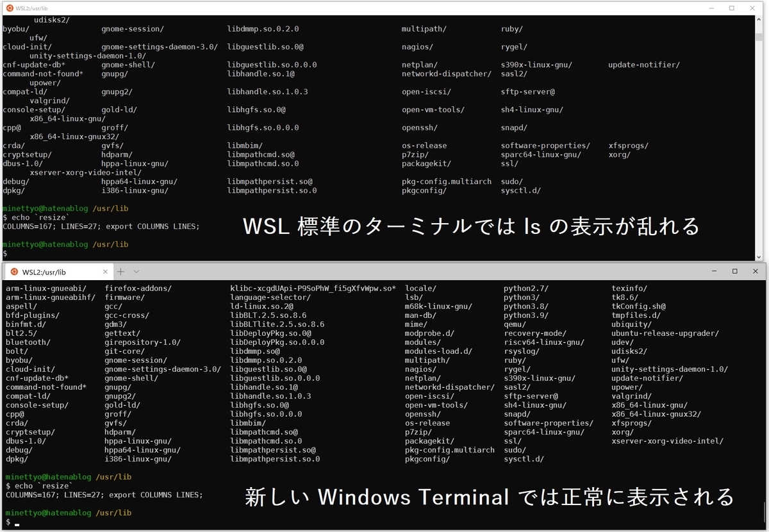
Task: Click the git-core/ entry
Action: click(x=124, y=351)
